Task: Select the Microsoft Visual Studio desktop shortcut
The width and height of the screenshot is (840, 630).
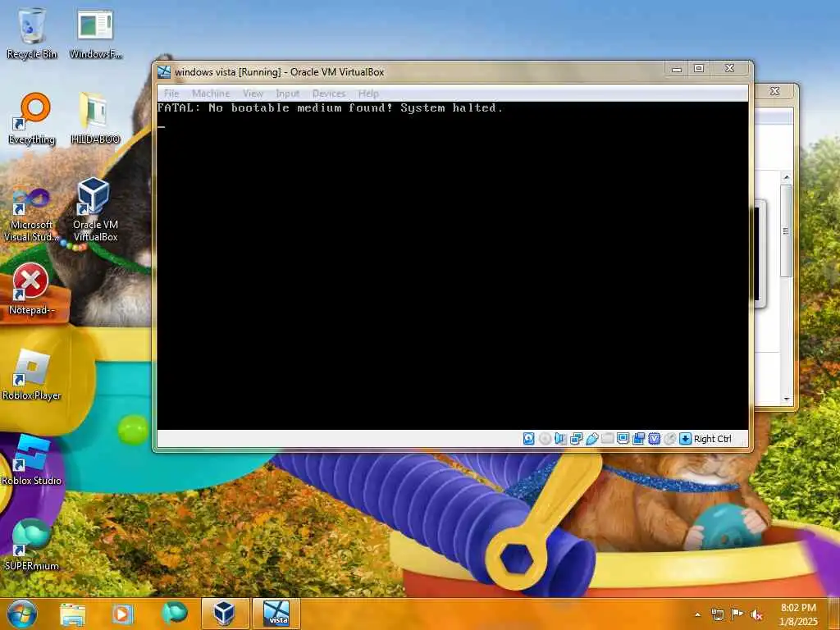Action: click(32, 214)
